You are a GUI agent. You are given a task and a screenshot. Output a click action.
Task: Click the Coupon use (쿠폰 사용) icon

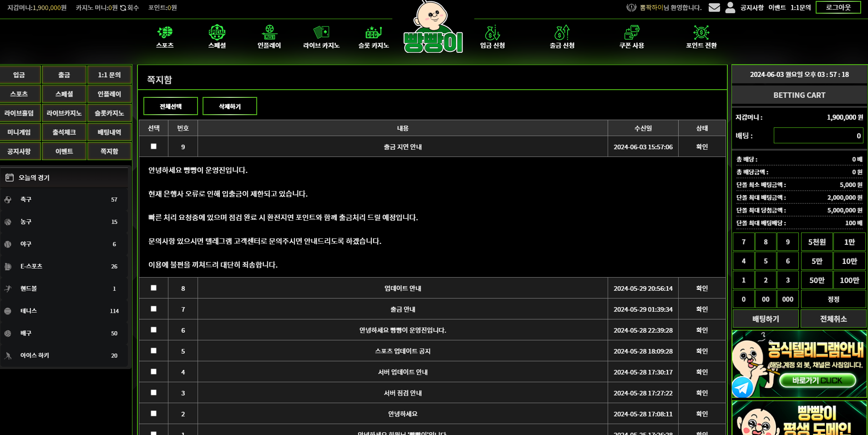(632, 33)
